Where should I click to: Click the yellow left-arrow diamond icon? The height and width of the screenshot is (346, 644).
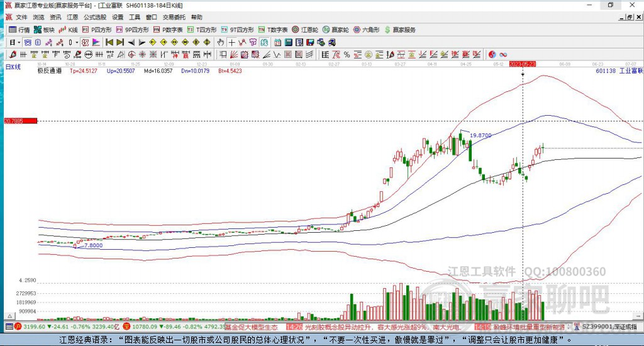152,42
